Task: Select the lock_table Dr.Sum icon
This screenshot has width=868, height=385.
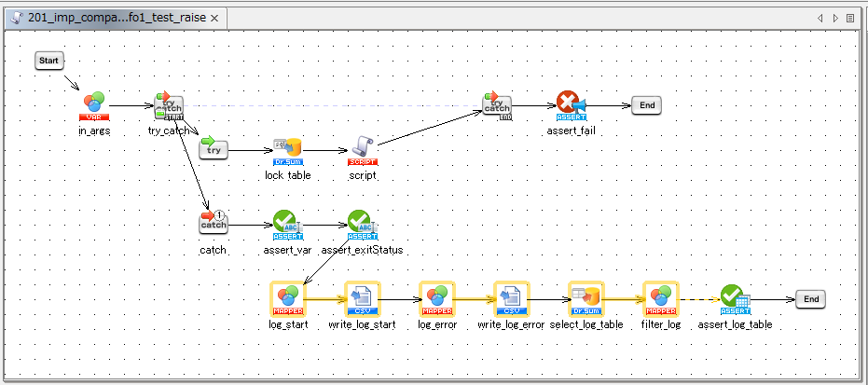Action: pyautogui.click(x=287, y=150)
